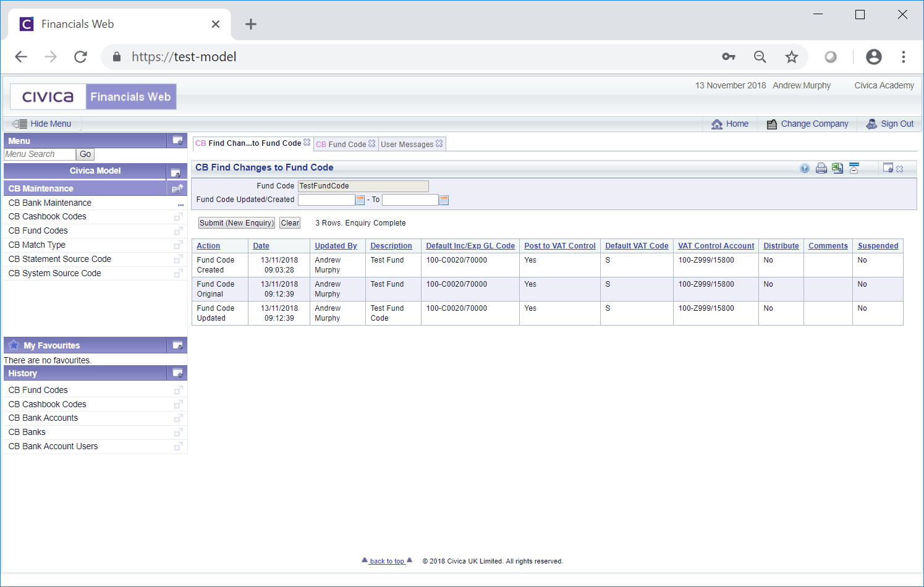Close the Find Changes to Fund Code tab

click(x=307, y=142)
